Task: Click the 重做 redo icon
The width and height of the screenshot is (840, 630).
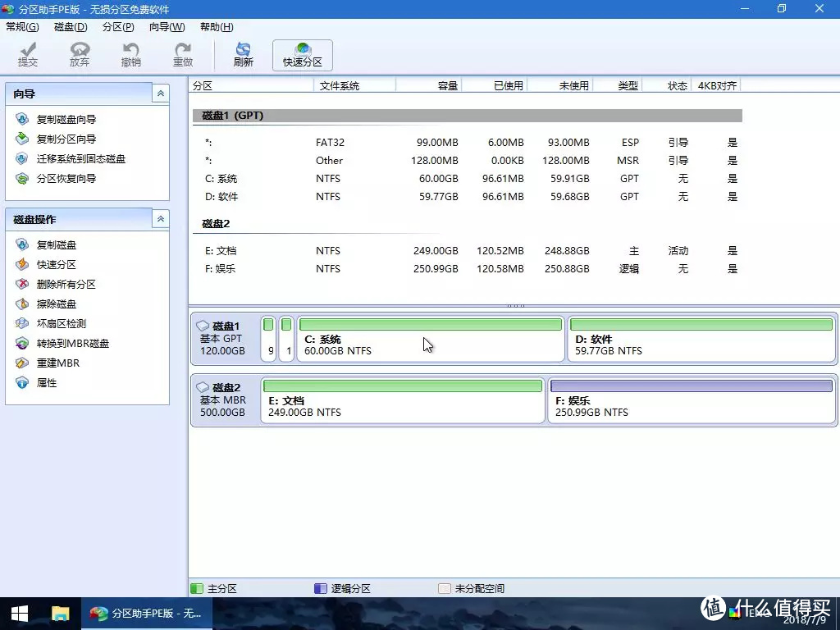Action: (182, 53)
